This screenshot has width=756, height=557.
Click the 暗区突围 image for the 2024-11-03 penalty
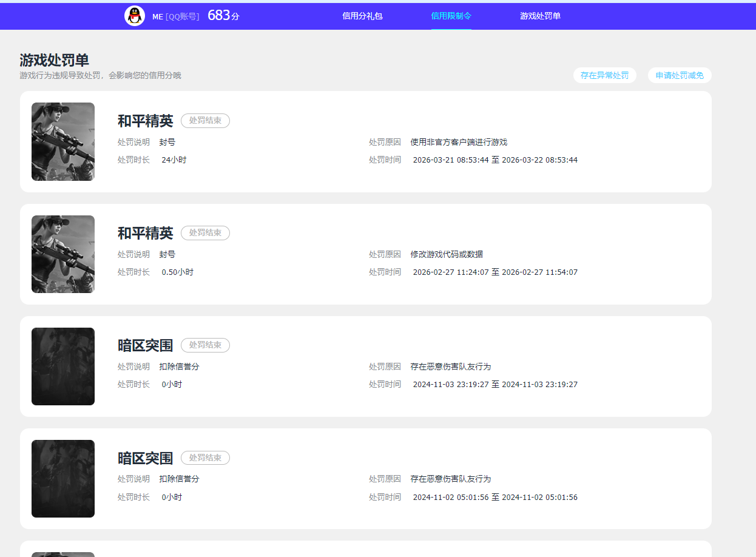(x=63, y=366)
